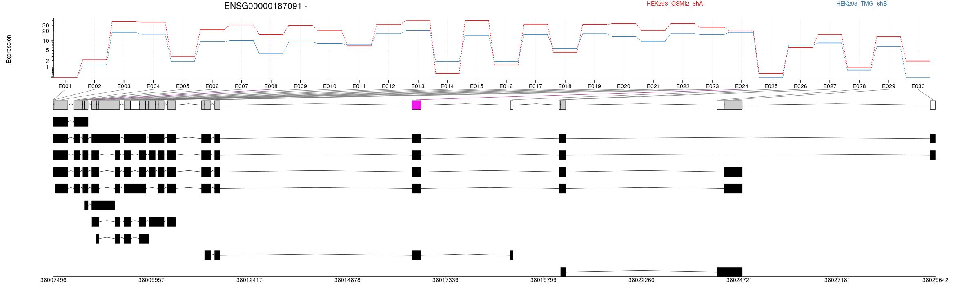The width and height of the screenshot is (980, 286).
Task: Click the y-axis tick value 2
Action: pos(48,60)
